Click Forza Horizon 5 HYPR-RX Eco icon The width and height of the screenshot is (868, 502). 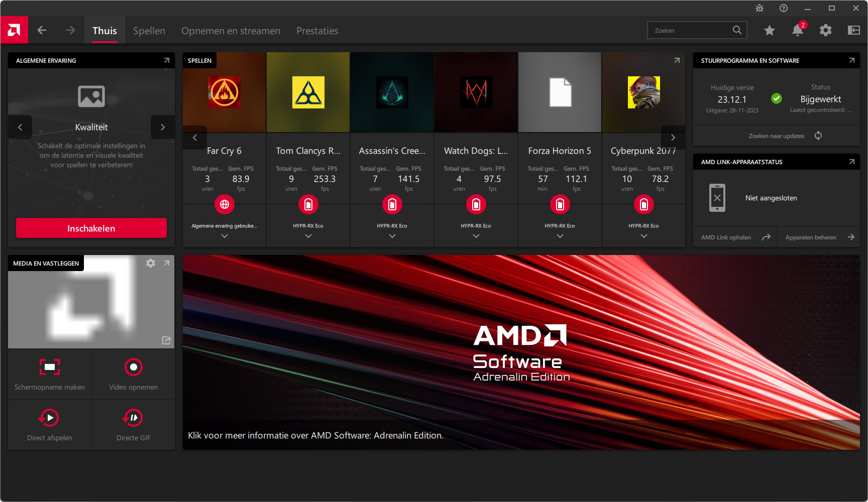click(560, 204)
